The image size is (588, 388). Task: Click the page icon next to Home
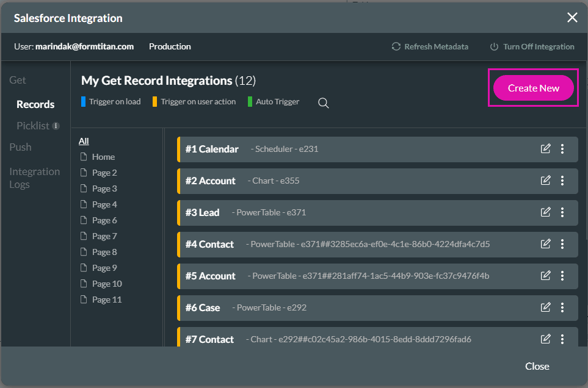point(85,156)
